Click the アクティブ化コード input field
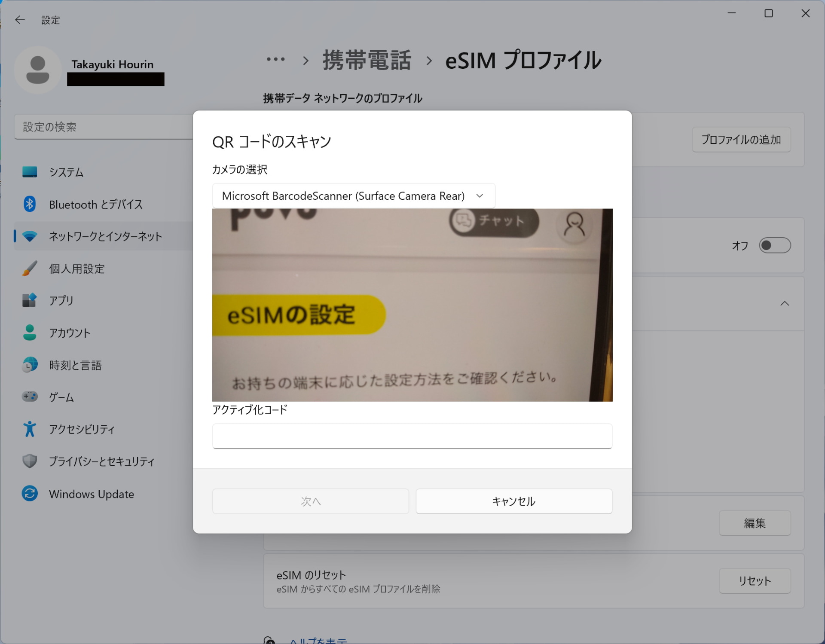 click(412, 436)
